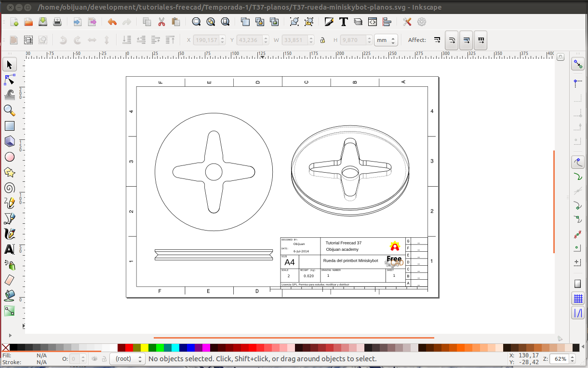Viewport: 588px width, 368px height.
Task: Click the Undo button
Action: pyautogui.click(x=112, y=22)
